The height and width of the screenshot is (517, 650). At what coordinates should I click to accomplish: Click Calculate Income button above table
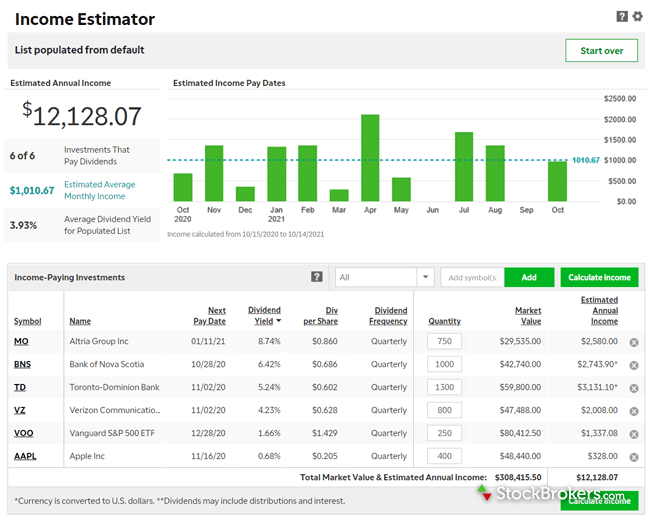tap(599, 277)
